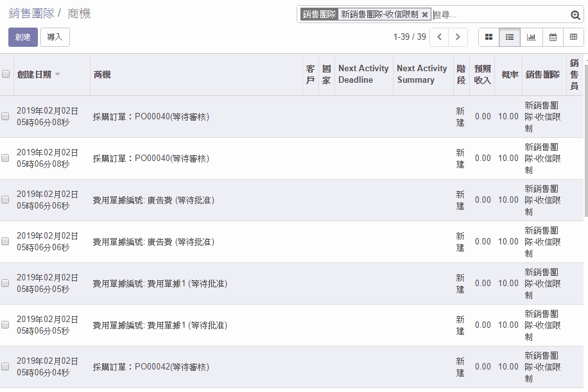
Task: Click the 創建 button
Action: tap(23, 37)
